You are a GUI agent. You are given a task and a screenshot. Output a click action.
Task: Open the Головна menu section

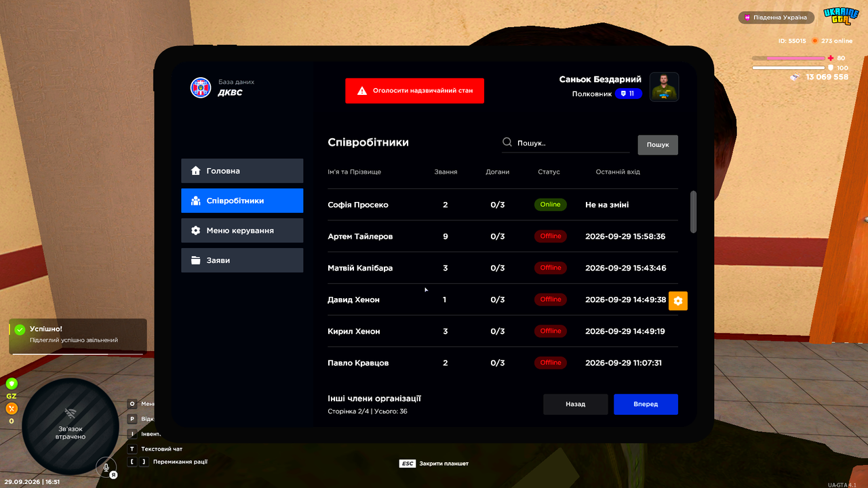[242, 171]
